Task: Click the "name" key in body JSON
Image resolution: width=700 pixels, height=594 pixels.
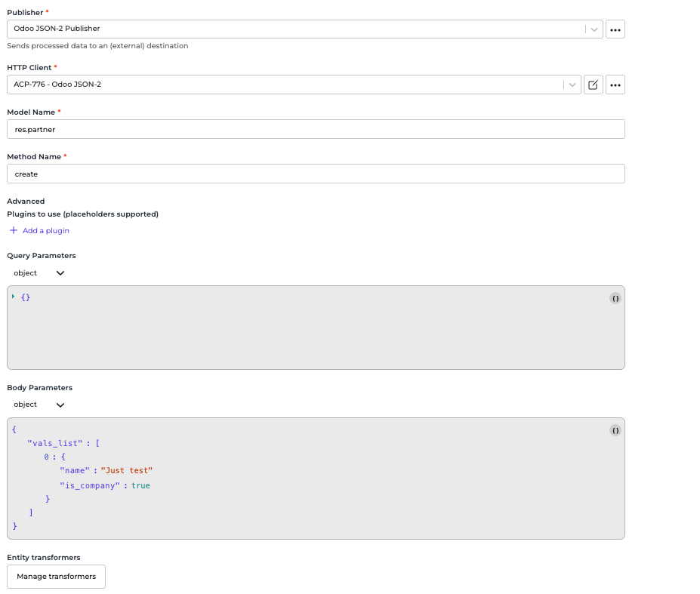Action: coord(75,471)
